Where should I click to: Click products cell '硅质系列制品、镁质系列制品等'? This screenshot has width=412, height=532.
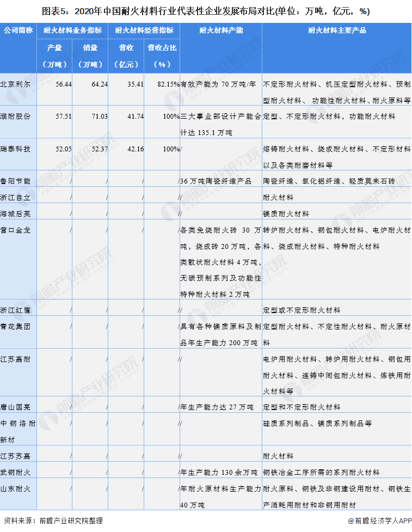(x=317, y=424)
